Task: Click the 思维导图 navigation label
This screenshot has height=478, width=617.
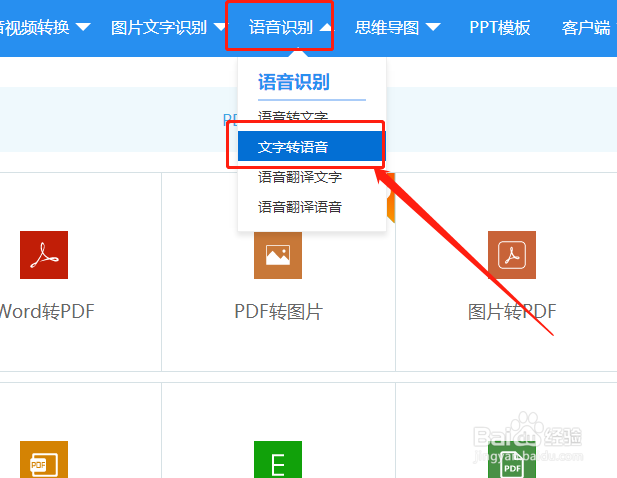Action: tap(387, 28)
